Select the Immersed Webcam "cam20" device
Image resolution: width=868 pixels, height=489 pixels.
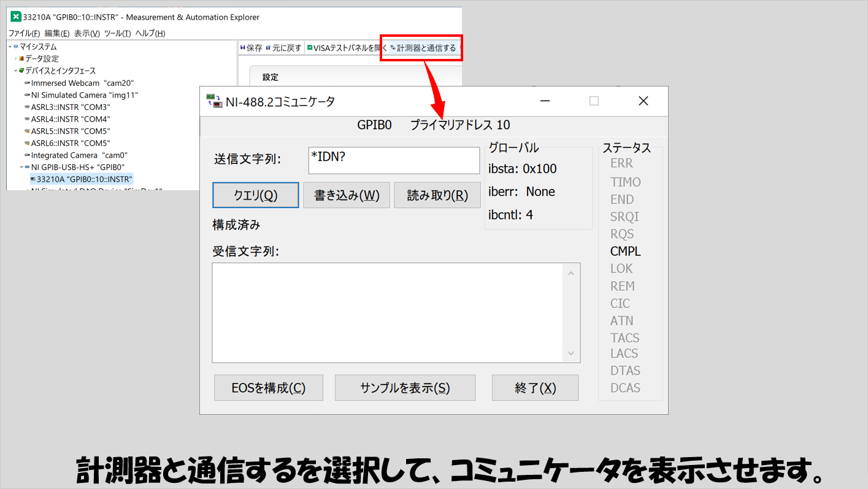tap(82, 83)
